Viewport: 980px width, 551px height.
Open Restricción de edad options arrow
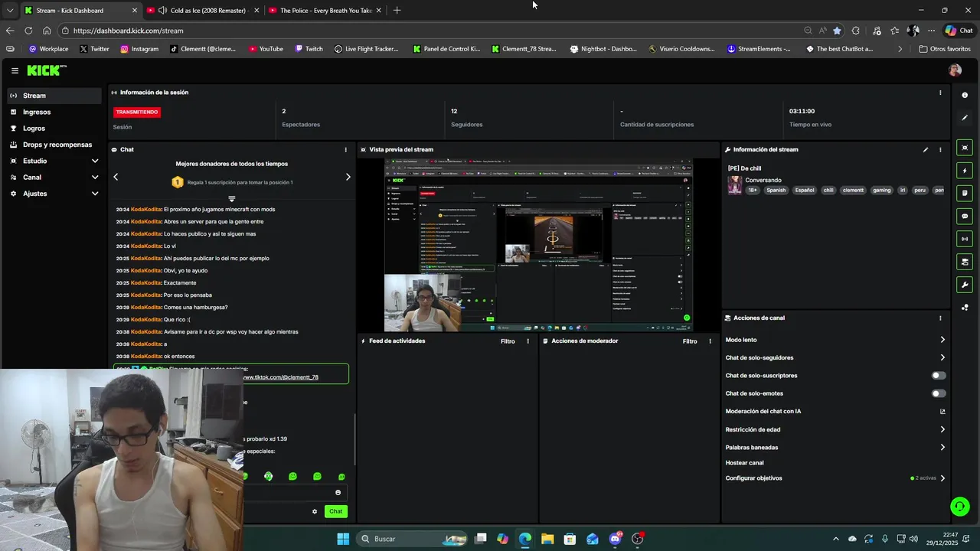tap(942, 429)
